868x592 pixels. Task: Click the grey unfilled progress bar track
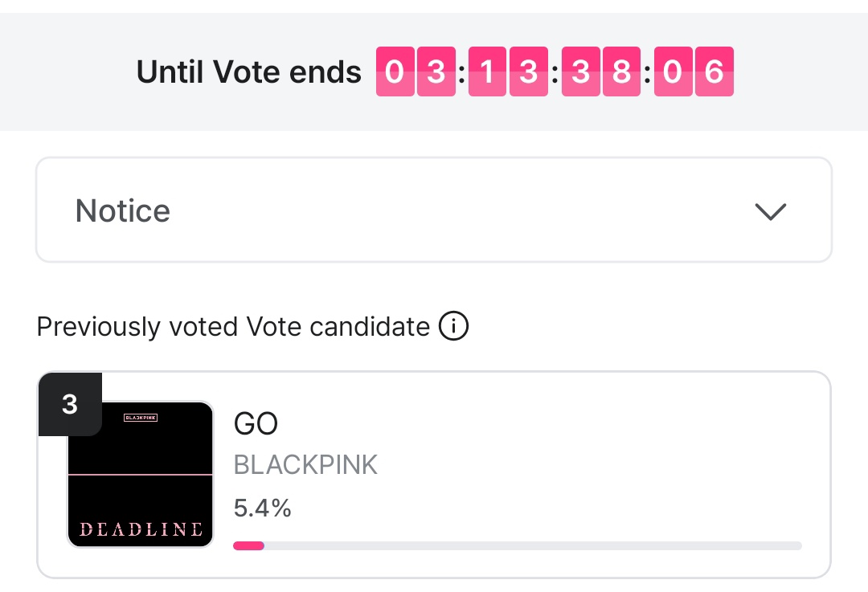click(x=530, y=546)
